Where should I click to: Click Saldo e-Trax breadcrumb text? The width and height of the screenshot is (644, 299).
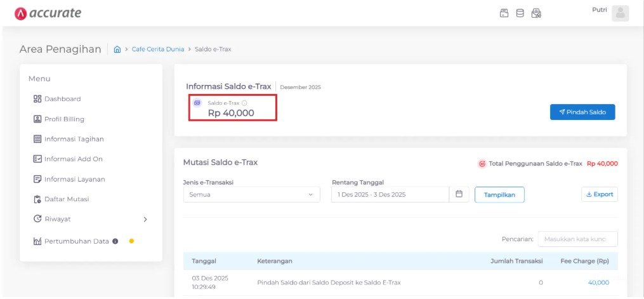click(213, 50)
